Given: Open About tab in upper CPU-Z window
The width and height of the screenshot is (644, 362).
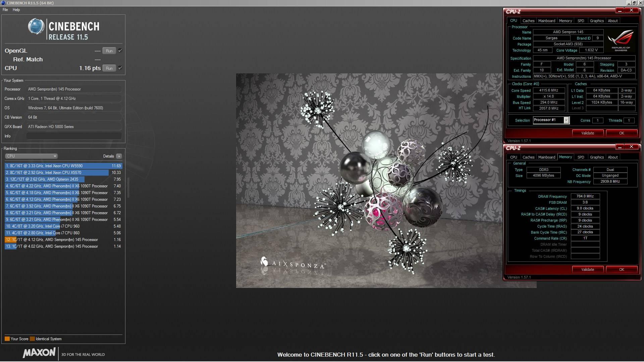Looking at the screenshot, I should click(612, 21).
